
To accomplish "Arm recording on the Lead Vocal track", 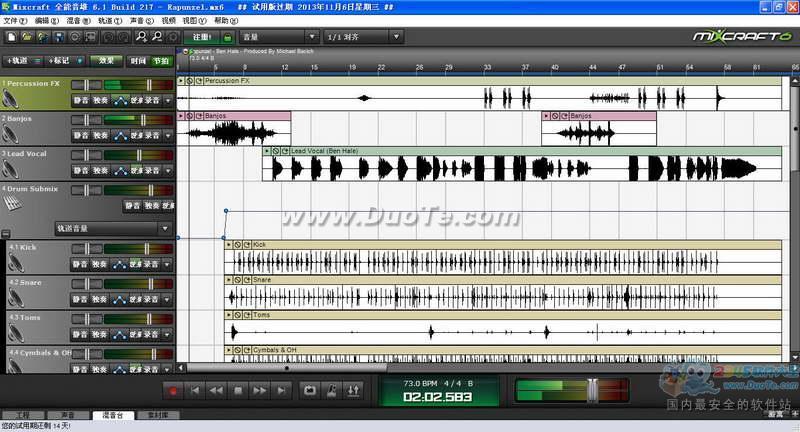I will coord(152,170).
